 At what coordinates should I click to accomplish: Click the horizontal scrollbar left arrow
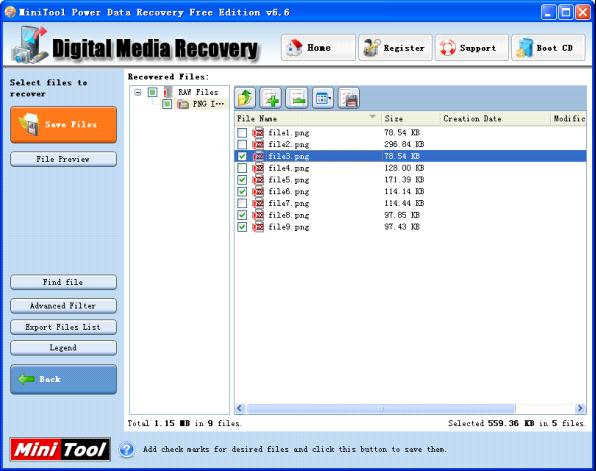pos(240,409)
